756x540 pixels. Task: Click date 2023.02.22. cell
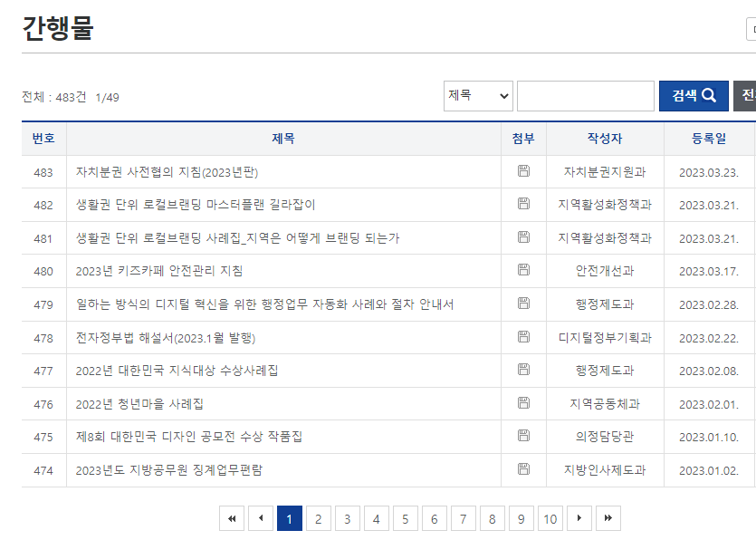(x=709, y=338)
